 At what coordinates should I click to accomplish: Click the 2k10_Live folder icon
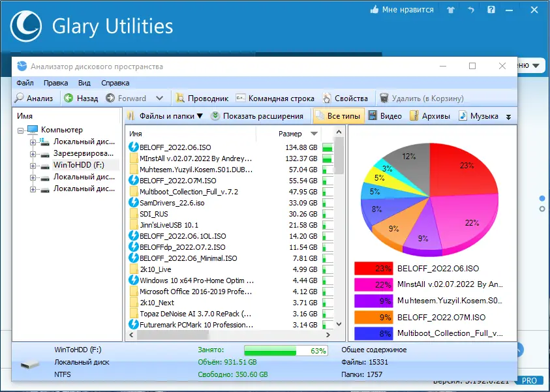tap(134, 269)
